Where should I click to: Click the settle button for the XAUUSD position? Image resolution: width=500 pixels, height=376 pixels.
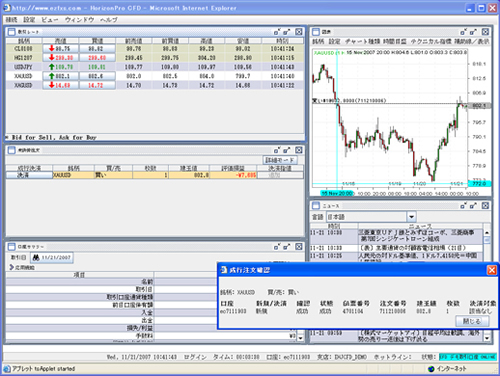29,175
